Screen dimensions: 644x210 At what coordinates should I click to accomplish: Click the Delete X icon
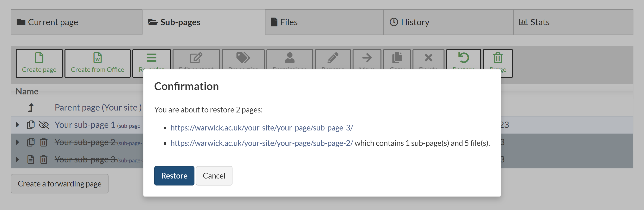tap(428, 58)
